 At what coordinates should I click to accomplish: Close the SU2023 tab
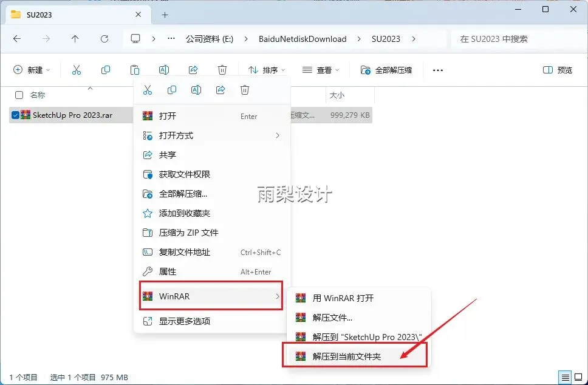(x=138, y=15)
